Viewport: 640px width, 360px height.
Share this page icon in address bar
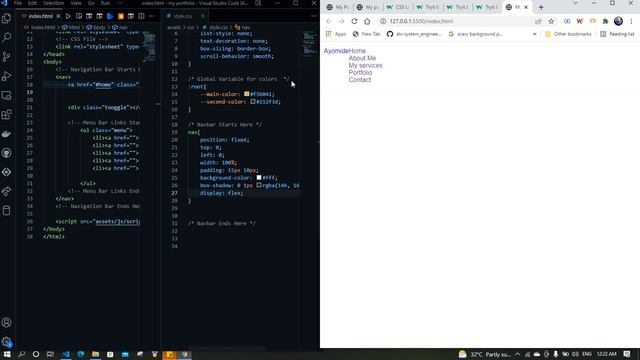538,21
